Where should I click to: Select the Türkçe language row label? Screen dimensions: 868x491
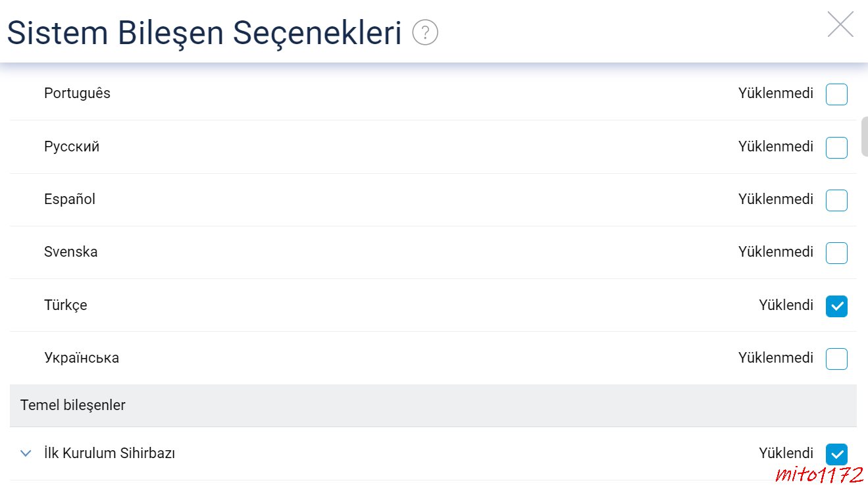[x=66, y=305]
